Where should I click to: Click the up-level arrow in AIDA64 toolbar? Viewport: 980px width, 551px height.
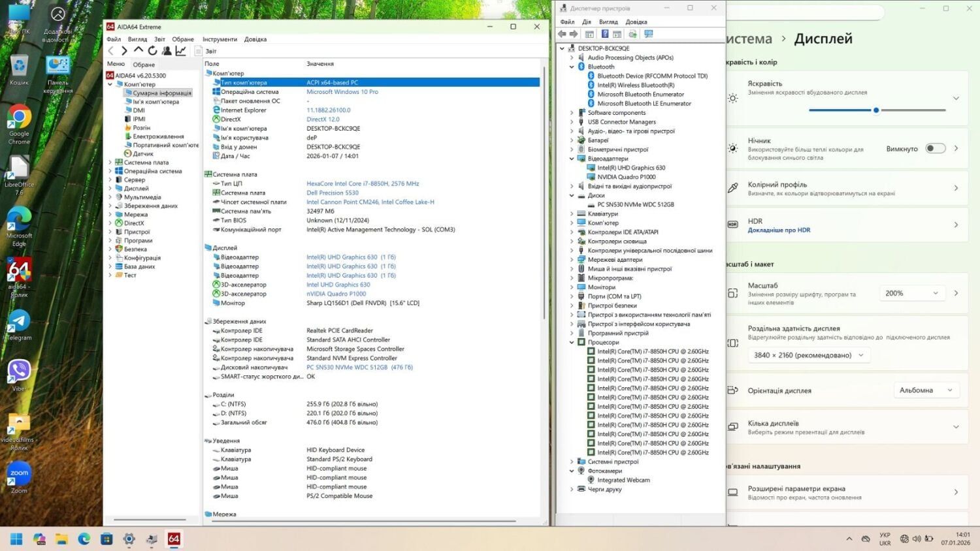pos(138,50)
